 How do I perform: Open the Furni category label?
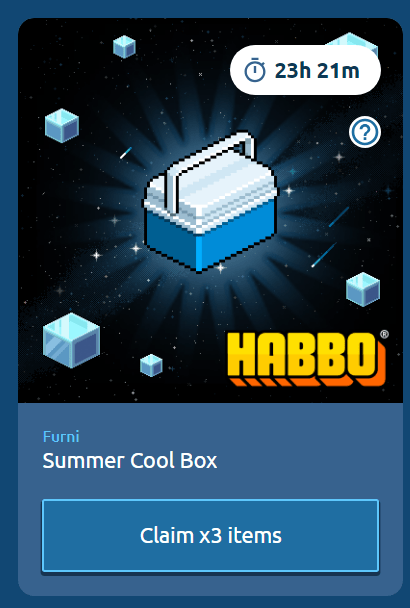point(61,437)
